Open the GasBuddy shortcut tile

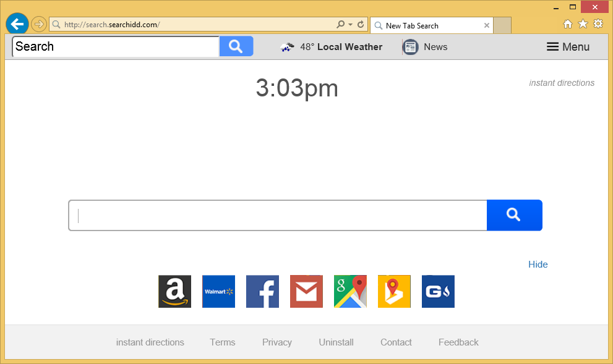click(438, 291)
